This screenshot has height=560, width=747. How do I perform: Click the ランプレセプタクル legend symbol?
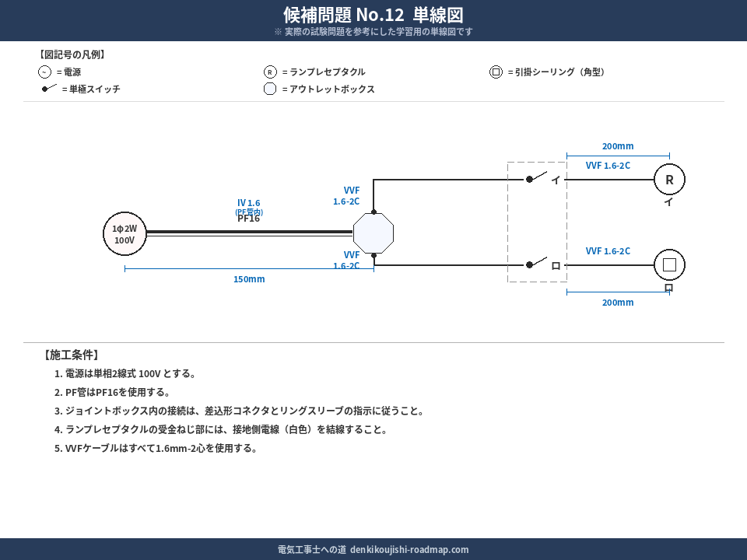[269, 71]
